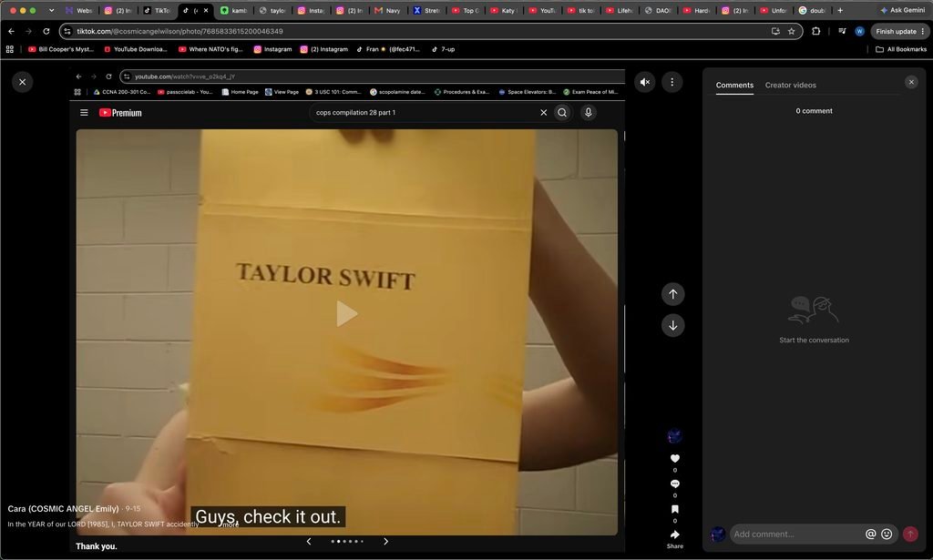Click the tiktok.com address bar
This screenshot has width=933, height=560.
416,31
